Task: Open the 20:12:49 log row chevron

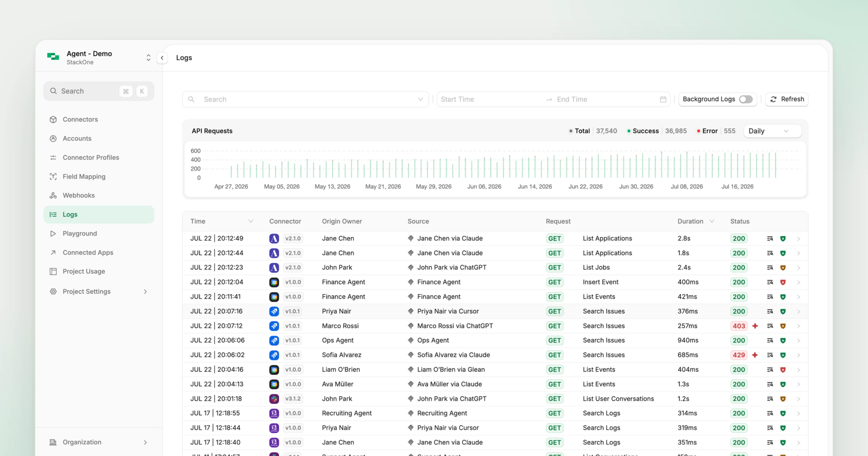Action: [798, 239]
